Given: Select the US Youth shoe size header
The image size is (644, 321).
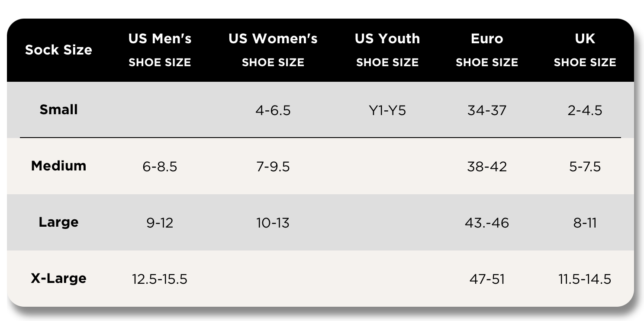Looking at the screenshot, I should click(x=387, y=50).
